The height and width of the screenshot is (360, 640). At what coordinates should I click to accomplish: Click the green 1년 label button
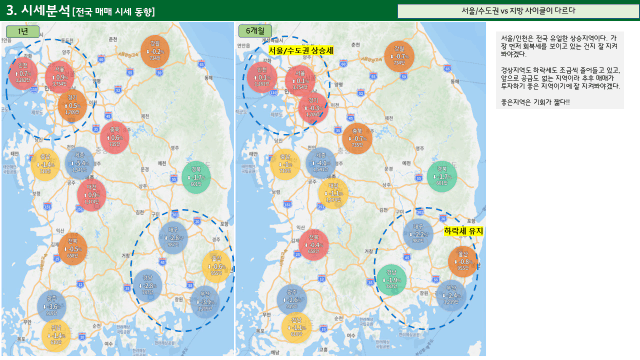[23, 31]
